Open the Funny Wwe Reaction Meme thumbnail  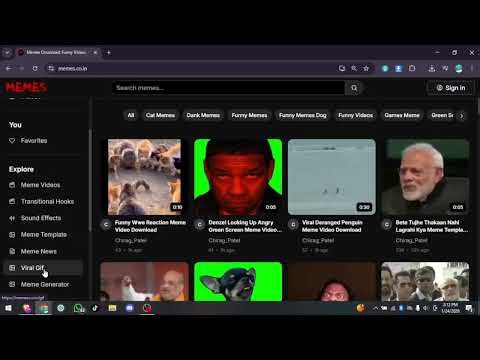click(145, 177)
